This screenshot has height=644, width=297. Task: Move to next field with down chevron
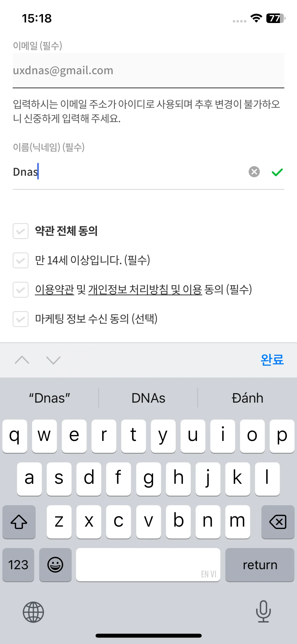pos(53,360)
